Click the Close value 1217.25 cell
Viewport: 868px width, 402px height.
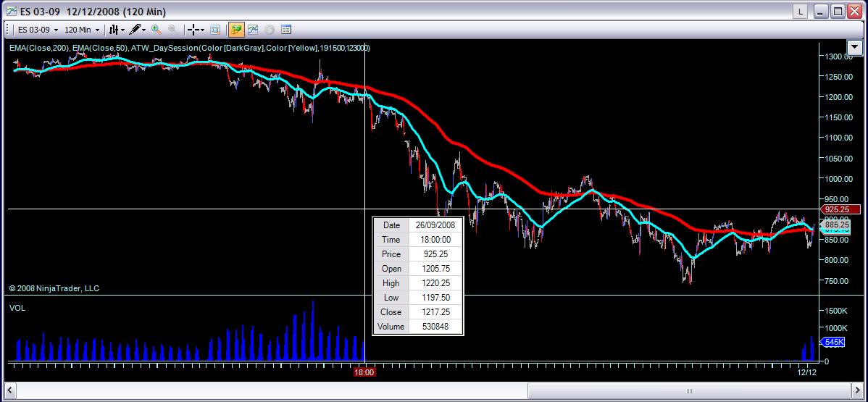tap(435, 311)
